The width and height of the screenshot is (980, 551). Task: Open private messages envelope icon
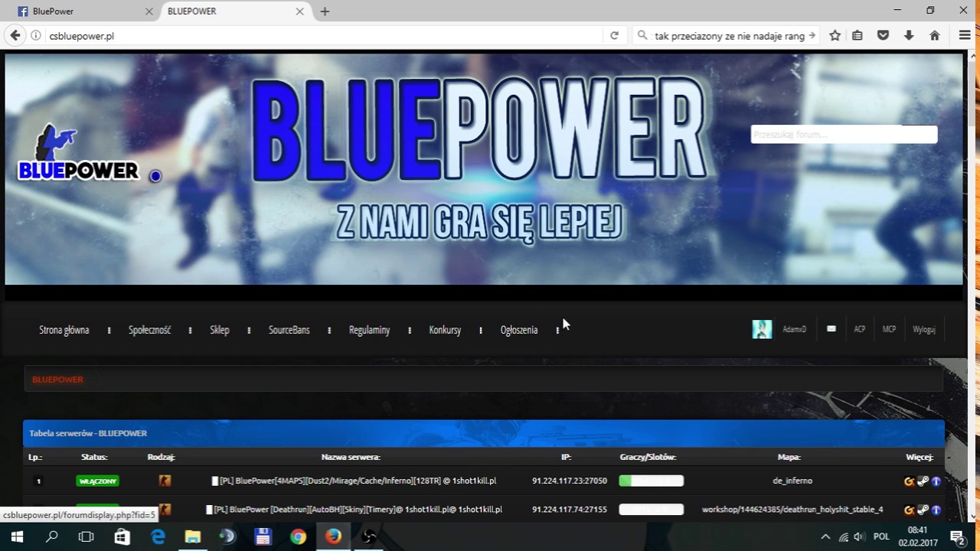point(831,328)
